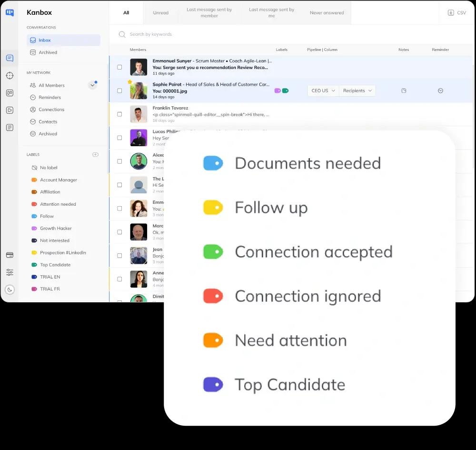
Task: Filter by TRIAL EN label
Action: (50, 277)
